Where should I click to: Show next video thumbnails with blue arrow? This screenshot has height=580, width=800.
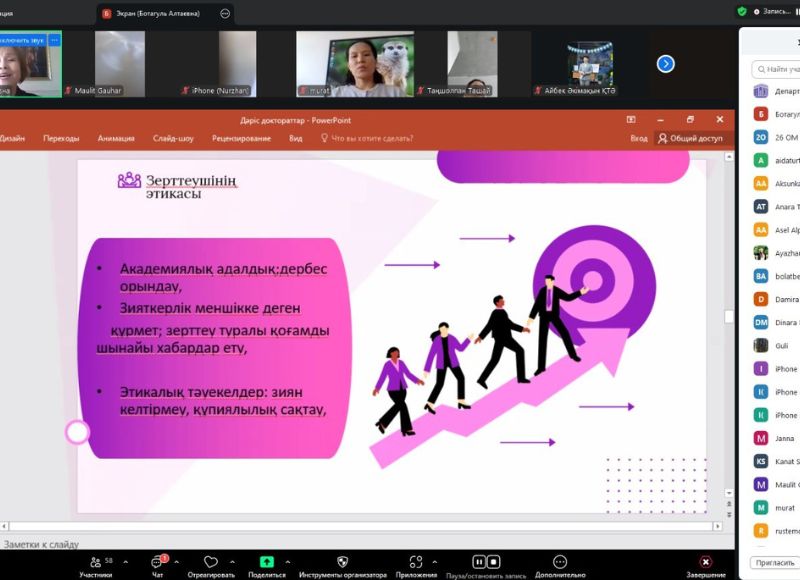tap(665, 64)
